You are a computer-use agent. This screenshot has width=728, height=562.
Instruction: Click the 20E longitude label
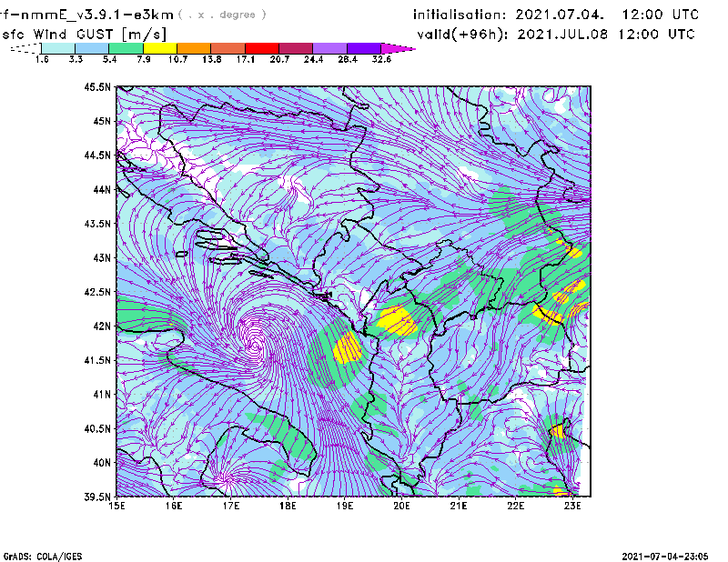(x=401, y=506)
